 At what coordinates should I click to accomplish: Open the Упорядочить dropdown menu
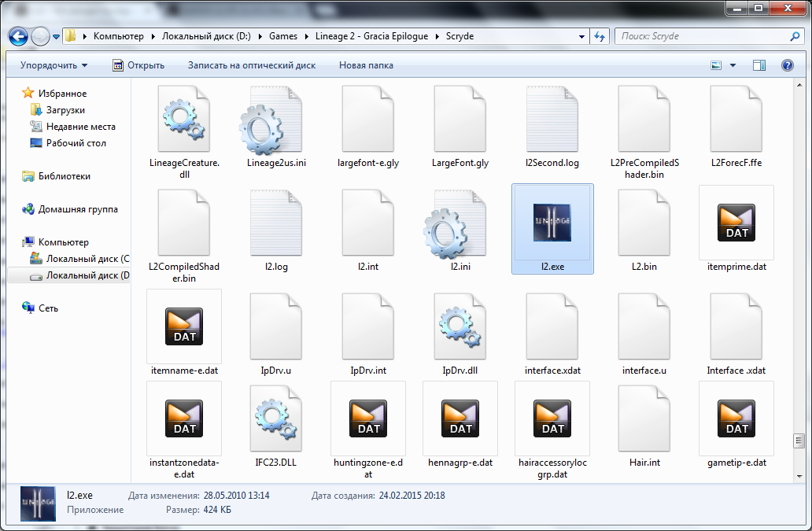pos(54,65)
